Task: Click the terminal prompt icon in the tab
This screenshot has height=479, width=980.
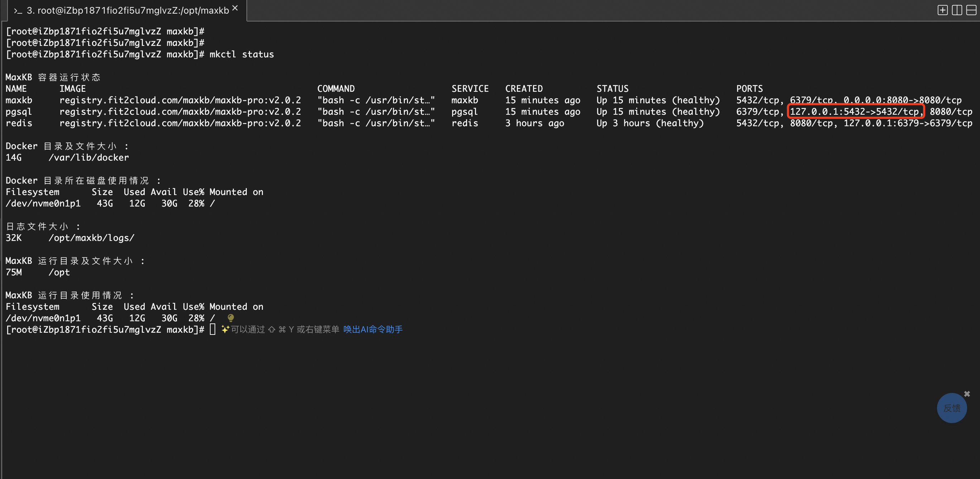Action: coord(18,11)
